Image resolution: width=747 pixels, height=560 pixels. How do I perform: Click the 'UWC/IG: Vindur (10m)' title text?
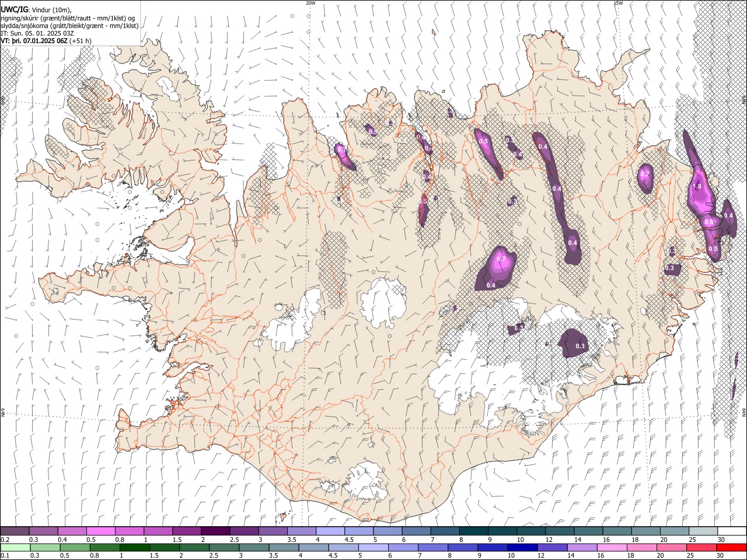click(36, 9)
